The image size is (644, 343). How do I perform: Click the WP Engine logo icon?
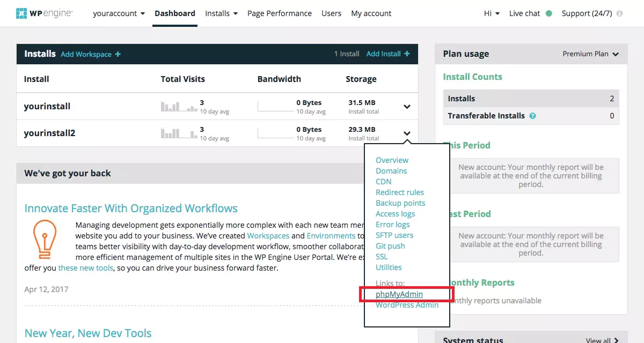(x=22, y=12)
